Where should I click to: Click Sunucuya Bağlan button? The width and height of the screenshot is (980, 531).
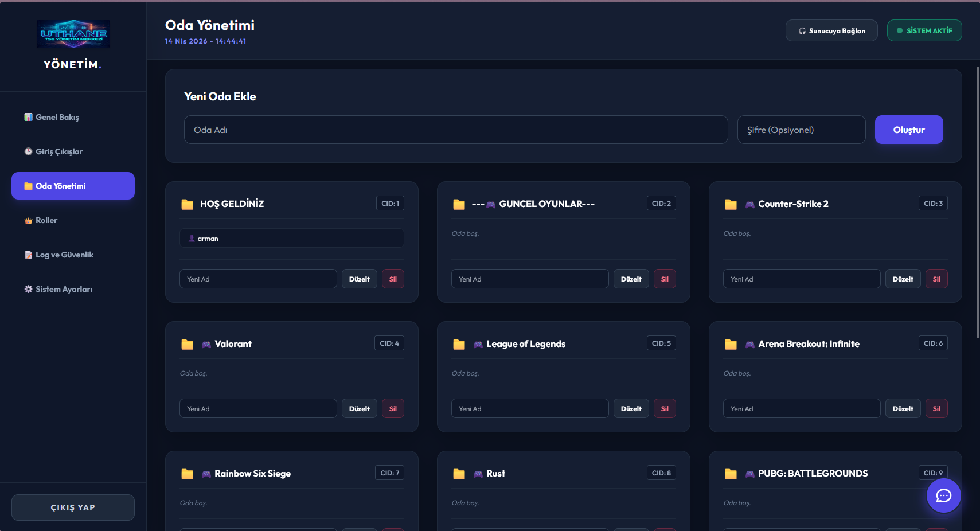point(831,30)
